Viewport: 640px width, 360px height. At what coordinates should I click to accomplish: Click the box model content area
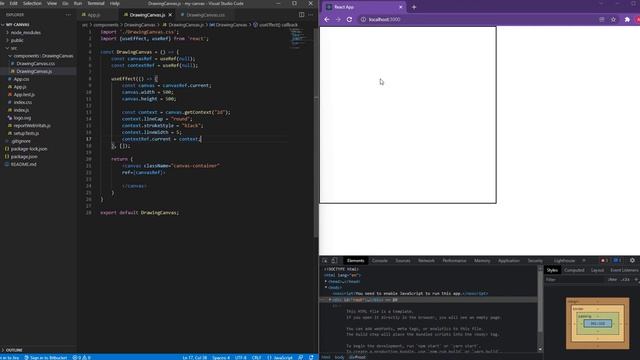[x=598, y=323]
